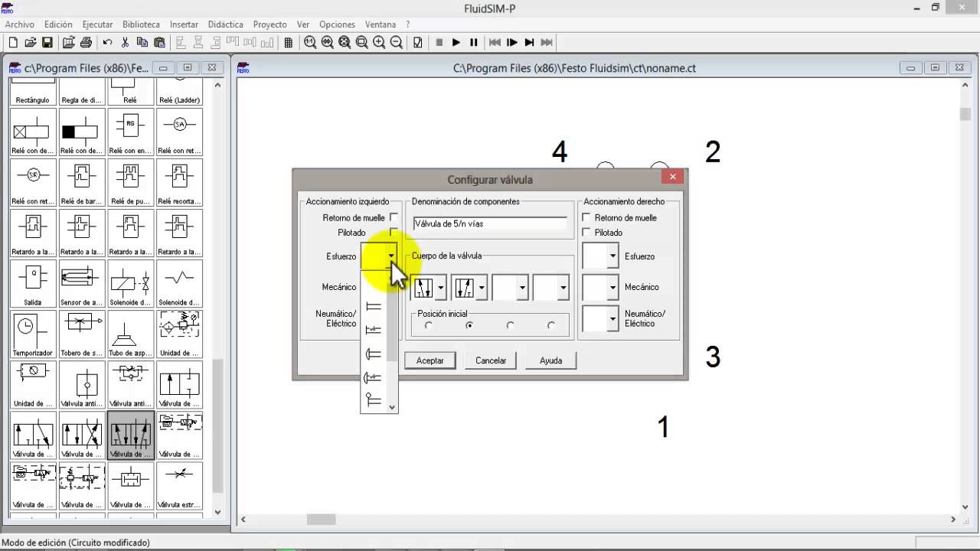Viewport: 980px width, 551px height.
Task: Pause the simulation
Action: (x=474, y=43)
